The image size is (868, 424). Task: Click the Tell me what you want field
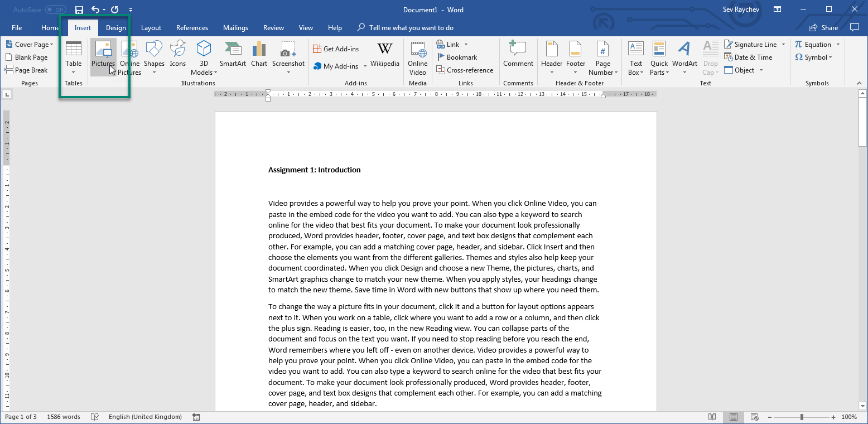(x=405, y=28)
